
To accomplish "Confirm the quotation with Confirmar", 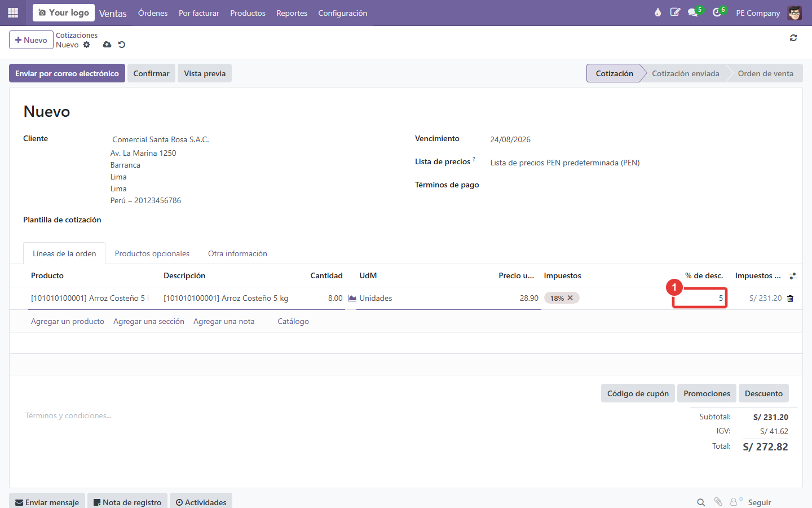I will 151,73.
